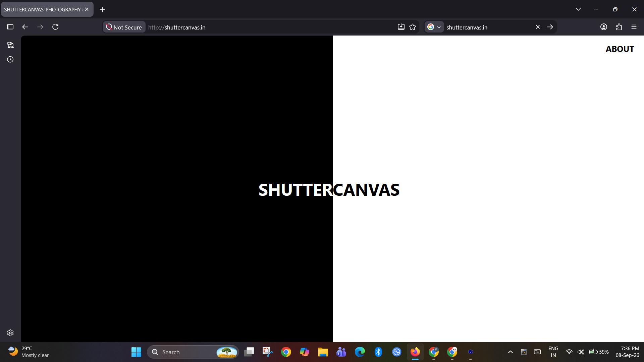Open Wi-Fi network settings tray icon
644x362 pixels.
[569, 352]
